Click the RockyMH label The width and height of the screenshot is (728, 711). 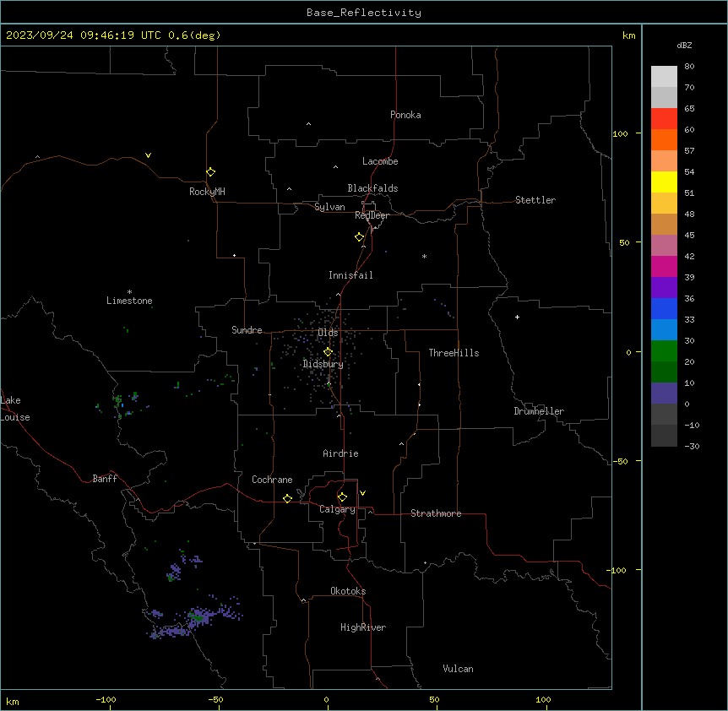pos(207,192)
